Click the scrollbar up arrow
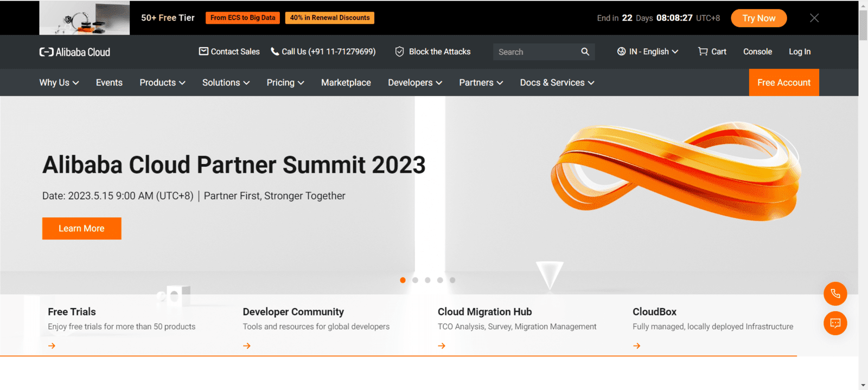 (x=863, y=5)
